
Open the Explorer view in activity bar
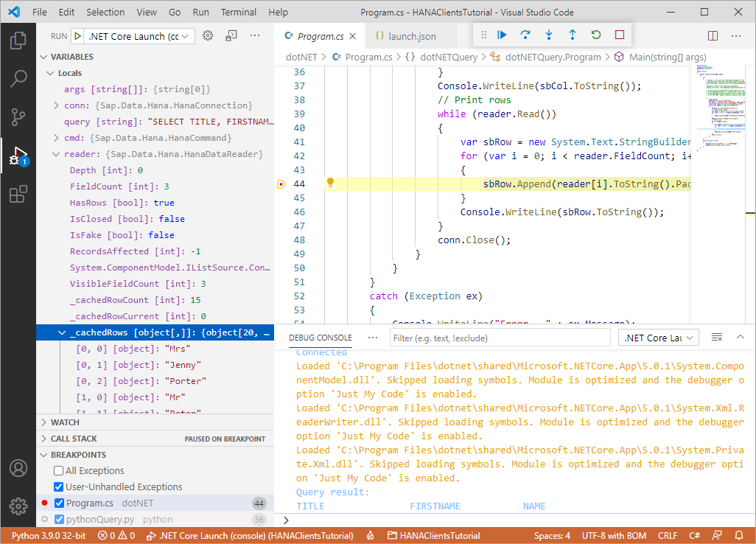coord(18,41)
